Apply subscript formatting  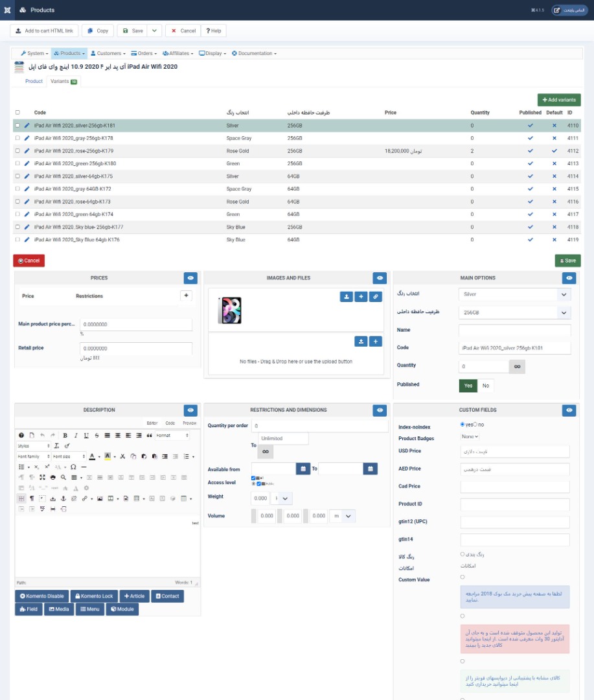(x=36, y=467)
